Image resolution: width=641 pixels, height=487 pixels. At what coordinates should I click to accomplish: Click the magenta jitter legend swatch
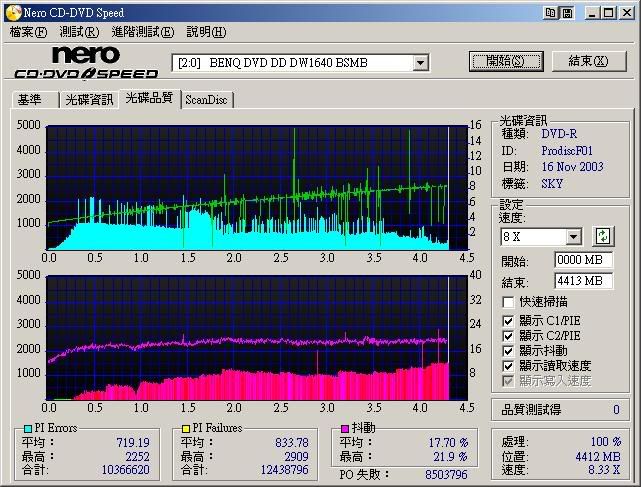tap(345, 429)
